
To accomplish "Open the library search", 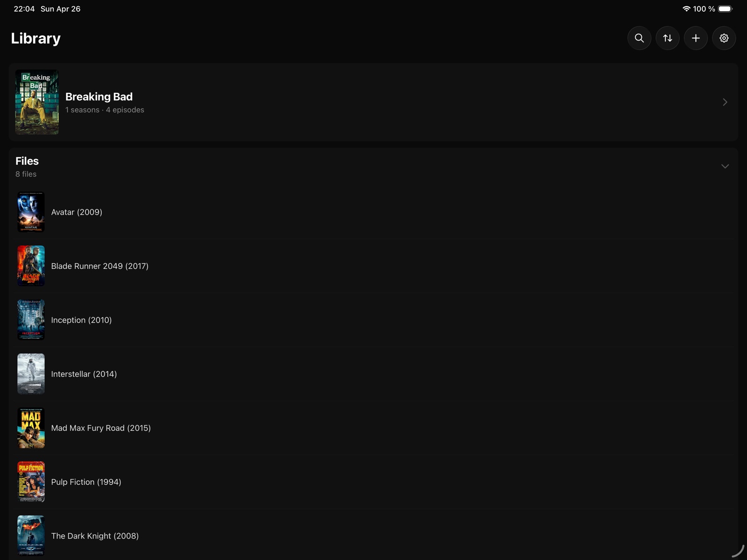I will pos(639,38).
